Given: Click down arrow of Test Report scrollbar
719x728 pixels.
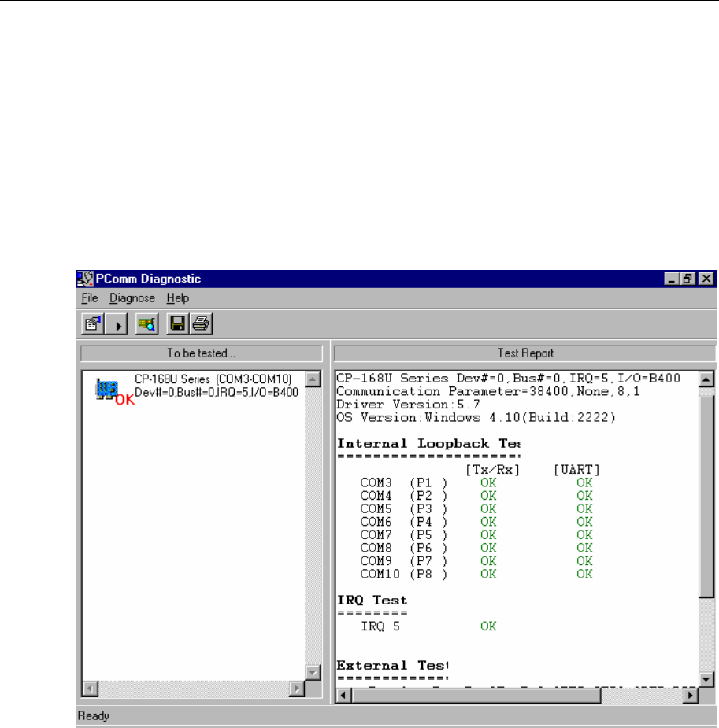Looking at the screenshot, I should [706, 680].
